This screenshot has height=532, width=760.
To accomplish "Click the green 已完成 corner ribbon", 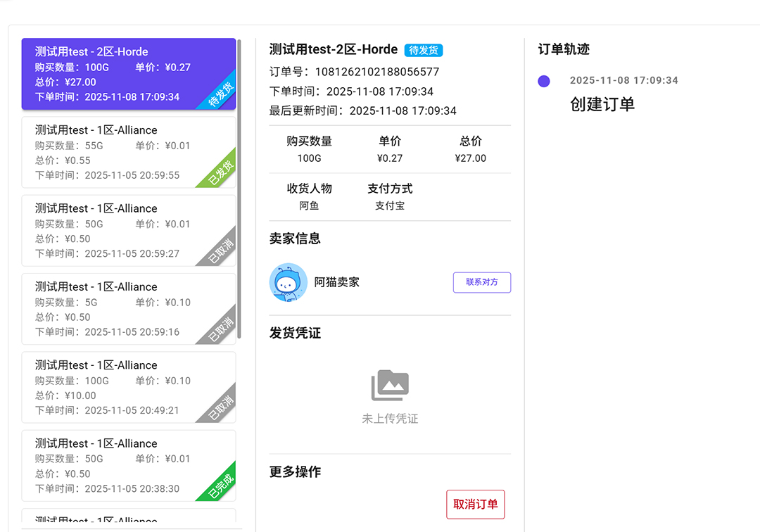I will point(221,486).
